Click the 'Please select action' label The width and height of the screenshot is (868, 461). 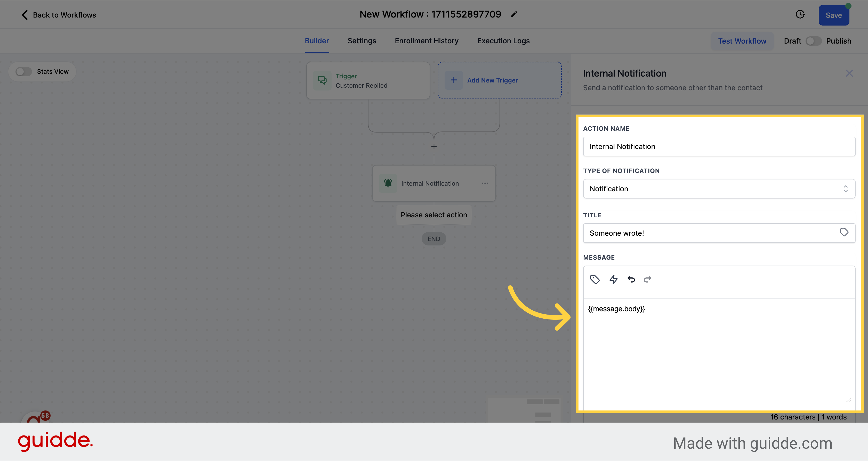point(434,215)
